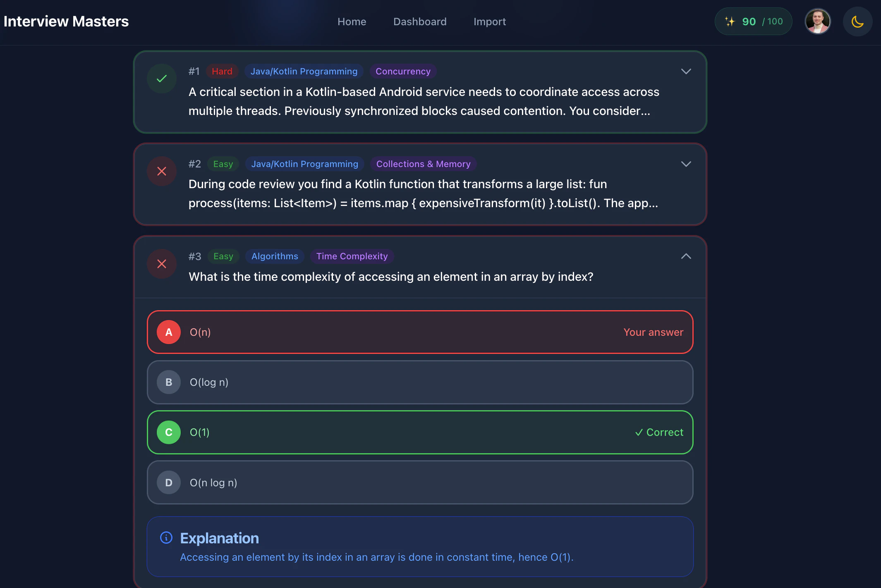
Task: Click red X icon on question 3
Action: 162,264
